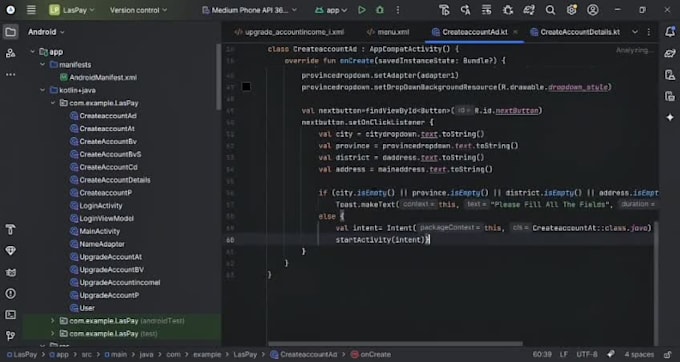Select UpgradeAccountP in project tree
Screen dimensions: 680x362
(x=105, y=295)
